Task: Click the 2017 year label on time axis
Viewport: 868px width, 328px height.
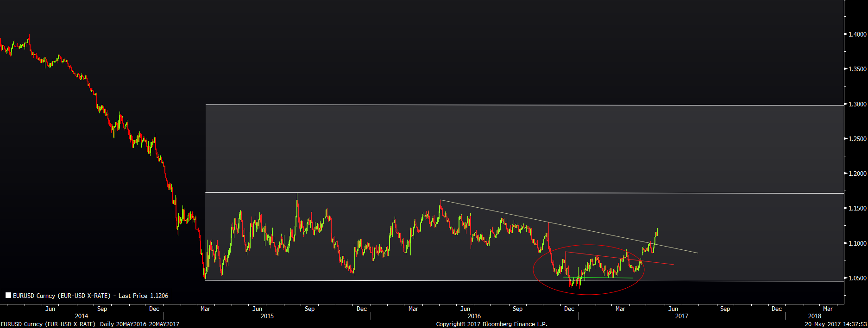Action: click(682, 316)
